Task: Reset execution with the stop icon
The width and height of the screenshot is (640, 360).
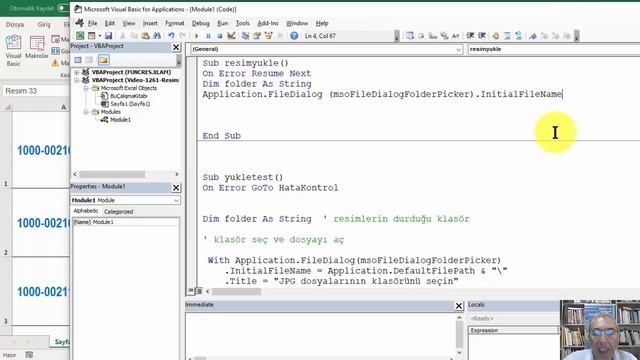Action: (220, 36)
